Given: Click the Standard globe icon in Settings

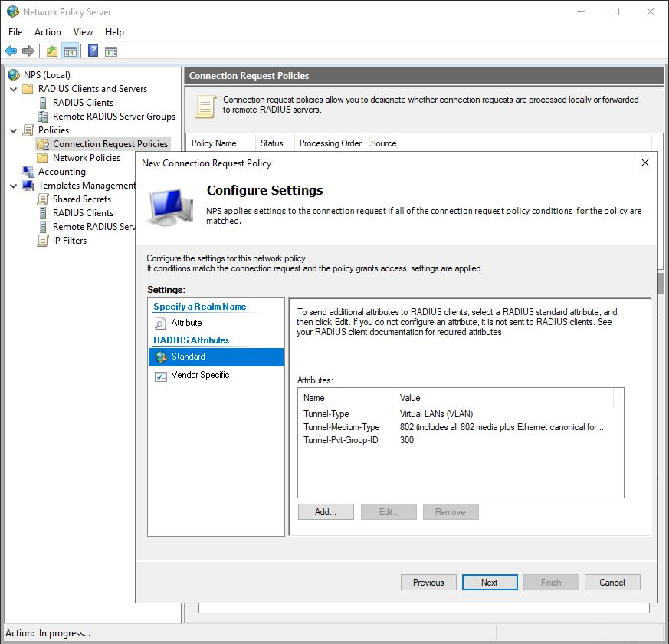Looking at the screenshot, I should (x=161, y=356).
